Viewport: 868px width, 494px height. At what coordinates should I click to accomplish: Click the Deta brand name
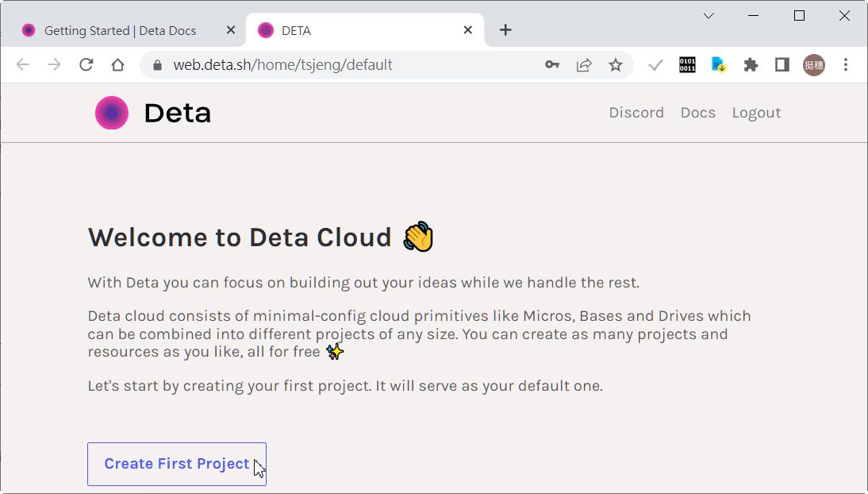coord(177,113)
